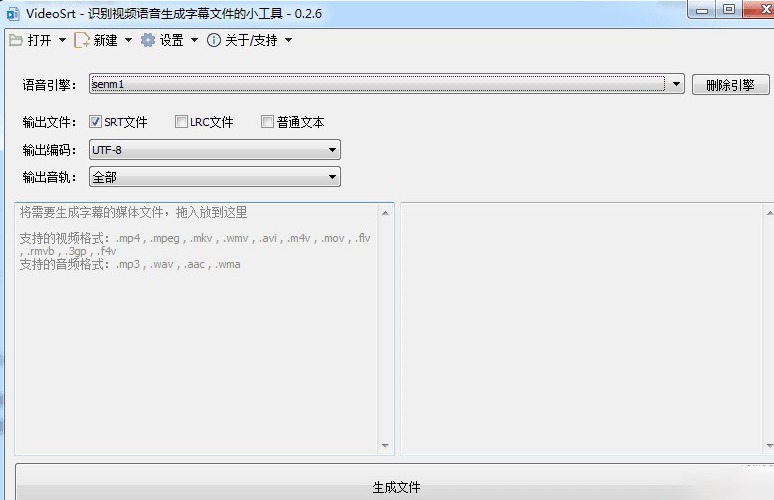Click the settings gear icon
Image resolution: width=774 pixels, height=500 pixels.
[x=148, y=40]
